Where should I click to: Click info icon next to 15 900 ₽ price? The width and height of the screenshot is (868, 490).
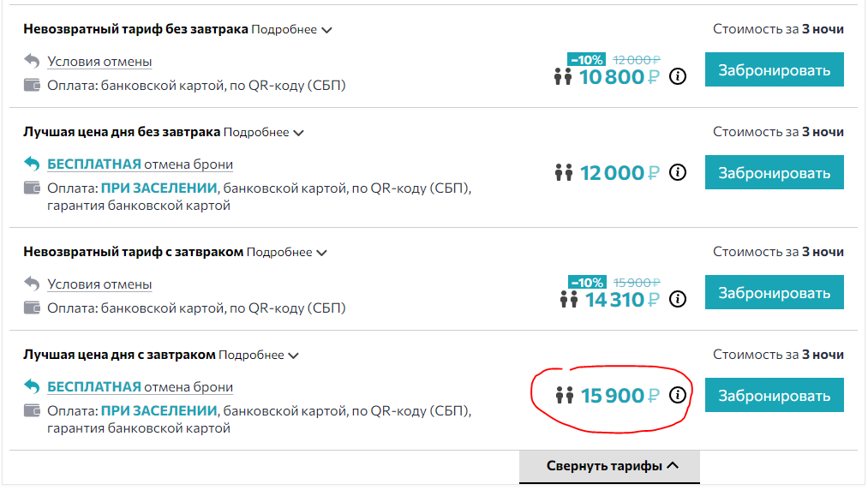(678, 395)
